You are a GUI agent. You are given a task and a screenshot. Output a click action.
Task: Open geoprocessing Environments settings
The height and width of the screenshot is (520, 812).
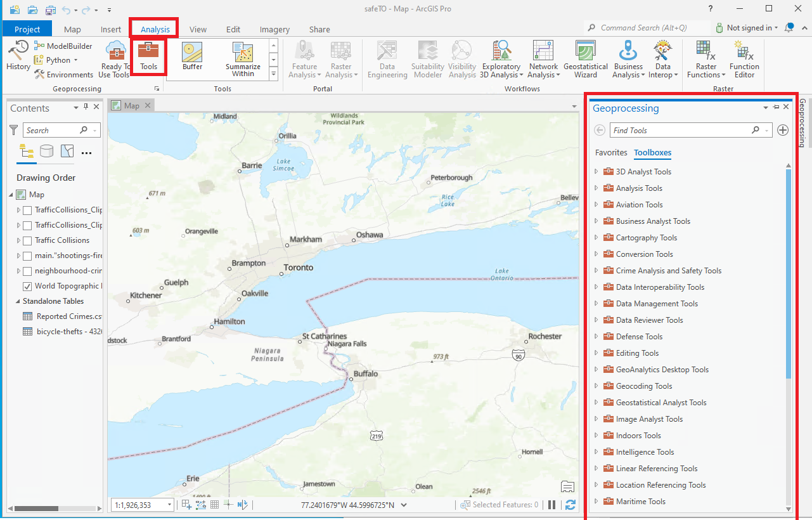(x=64, y=75)
